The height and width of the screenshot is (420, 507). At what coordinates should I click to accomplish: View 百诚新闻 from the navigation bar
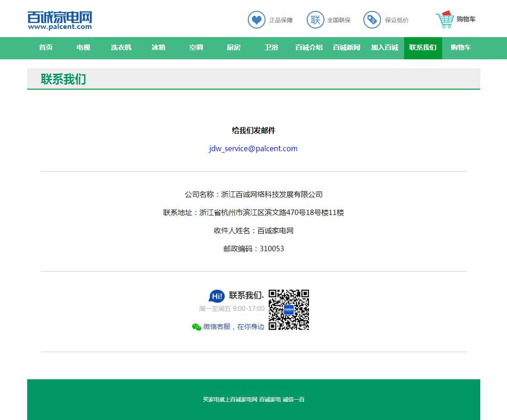(347, 48)
